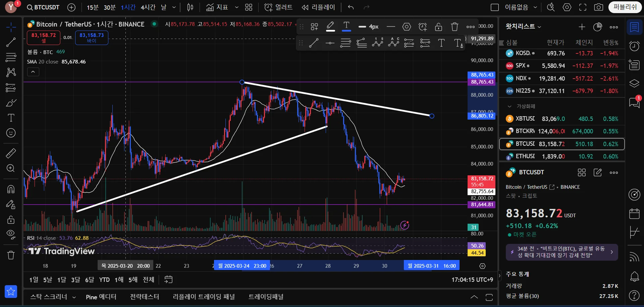The height and width of the screenshot is (307, 644).
Task: Toggle hide all drawings eye icon
Action: tap(11, 234)
